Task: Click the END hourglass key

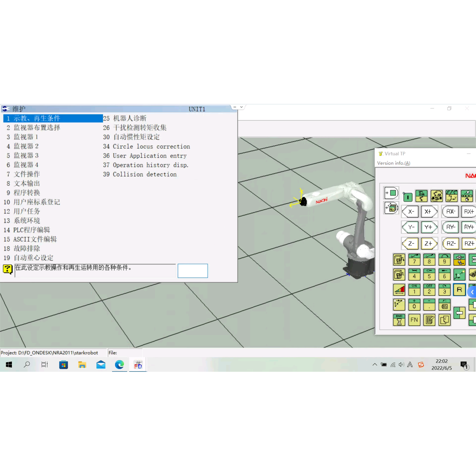Action: pos(399,320)
